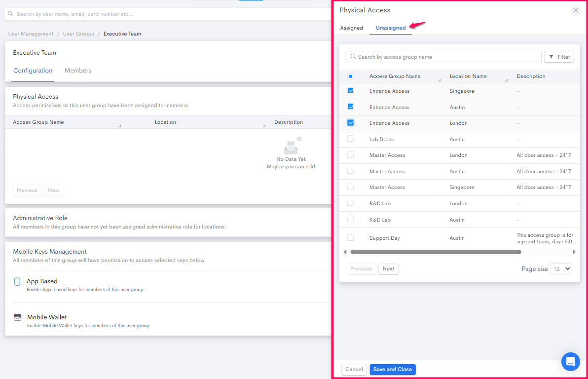This screenshot has height=379, width=588.
Task: Click the Description header in panel table
Action: click(x=531, y=76)
